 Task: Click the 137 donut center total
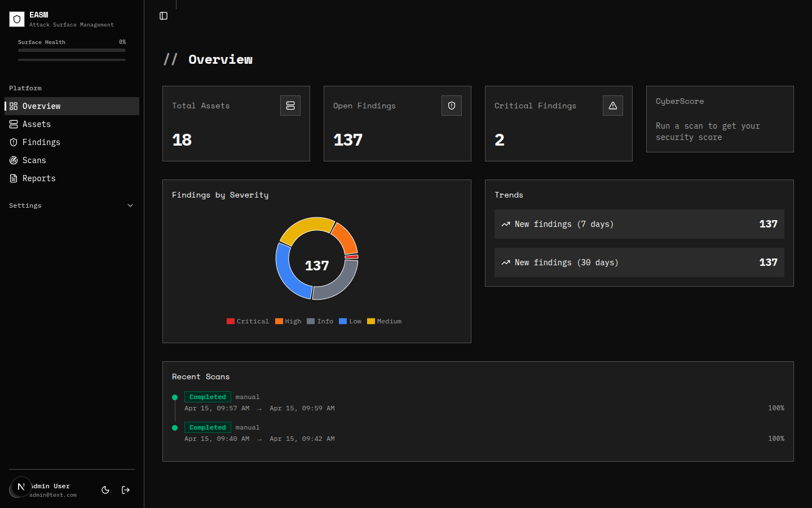317,266
